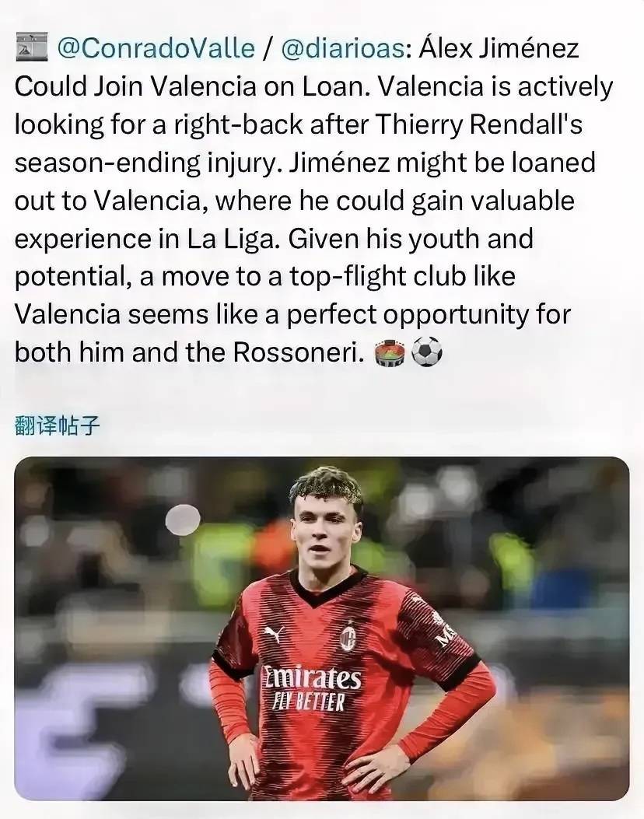The image size is (644, 819).
Task: Tap the 翻译帖子 translate post link
Action: 58,425
